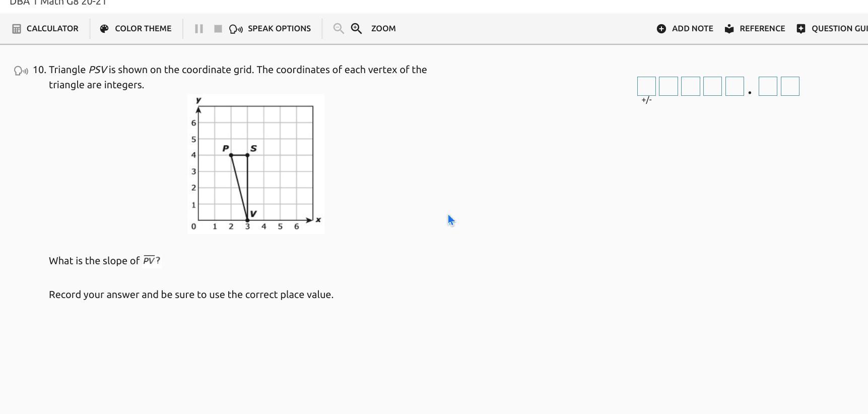Click the coordinate grid image

tap(255, 164)
